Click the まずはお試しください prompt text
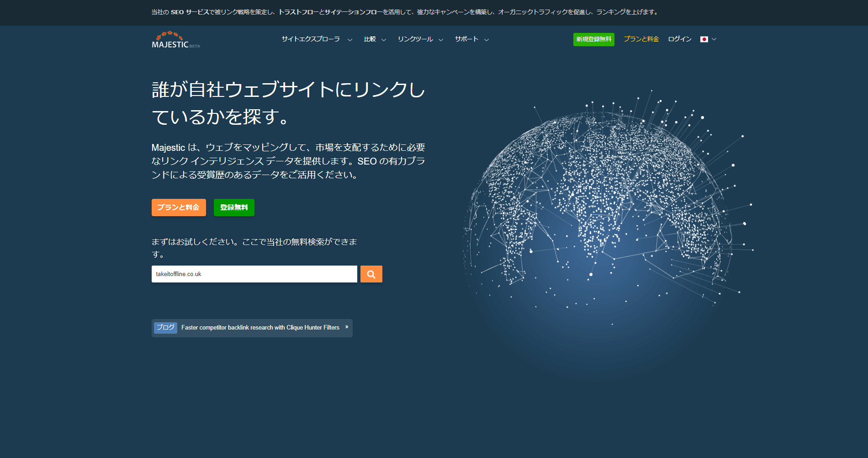 [x=254, y=248]
